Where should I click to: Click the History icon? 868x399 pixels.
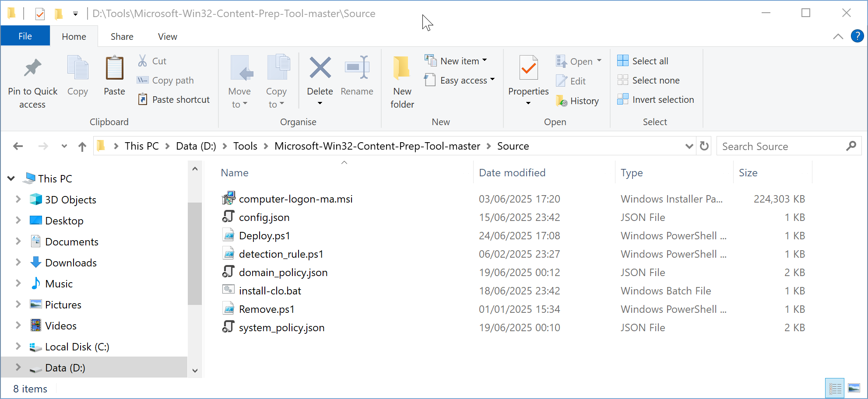pos(563,101)
